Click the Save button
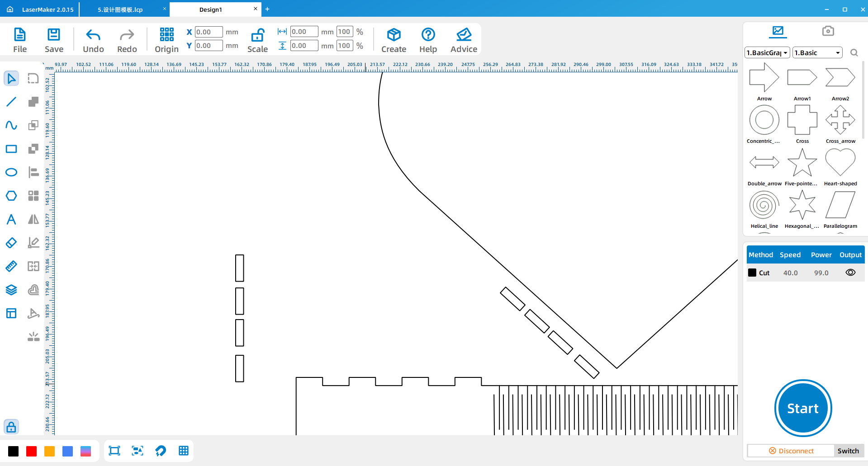 pyautogui.click(x=54, y=40)
